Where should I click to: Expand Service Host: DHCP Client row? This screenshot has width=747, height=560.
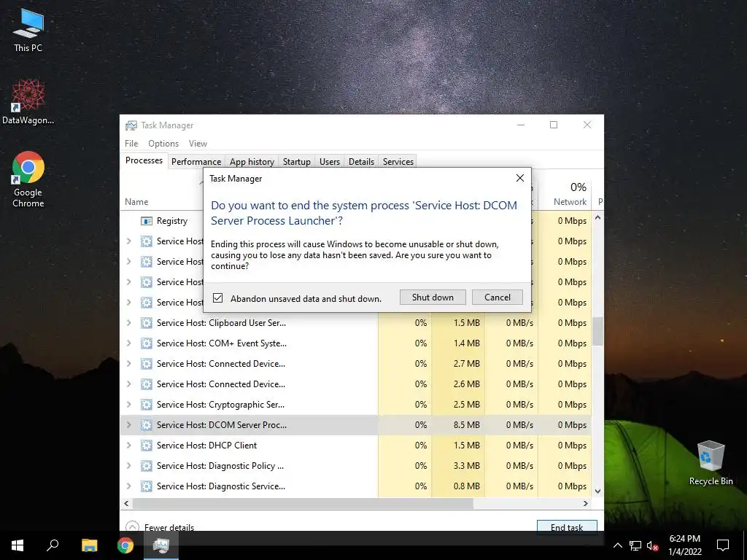click(x=128, y=446)
